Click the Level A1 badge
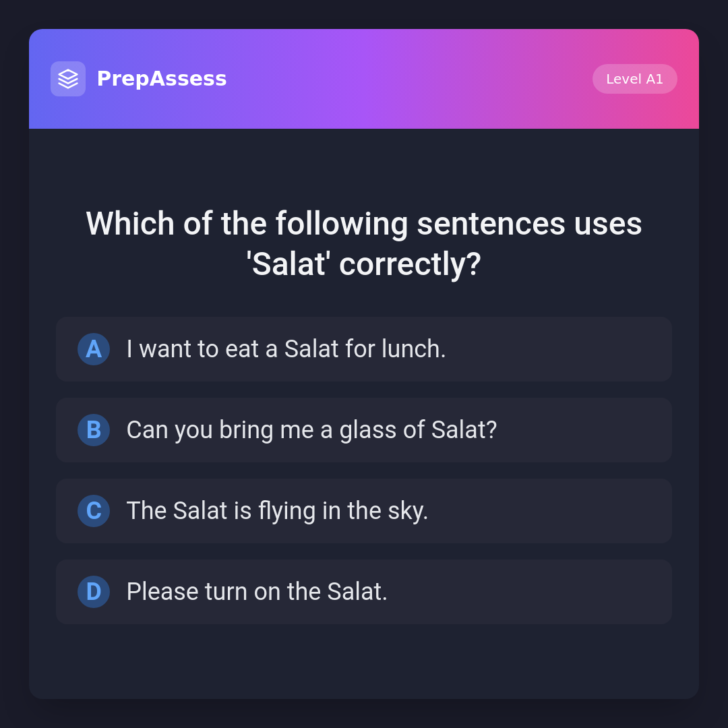The width and height of the screenshot is (728, 728). pos(634,79)
